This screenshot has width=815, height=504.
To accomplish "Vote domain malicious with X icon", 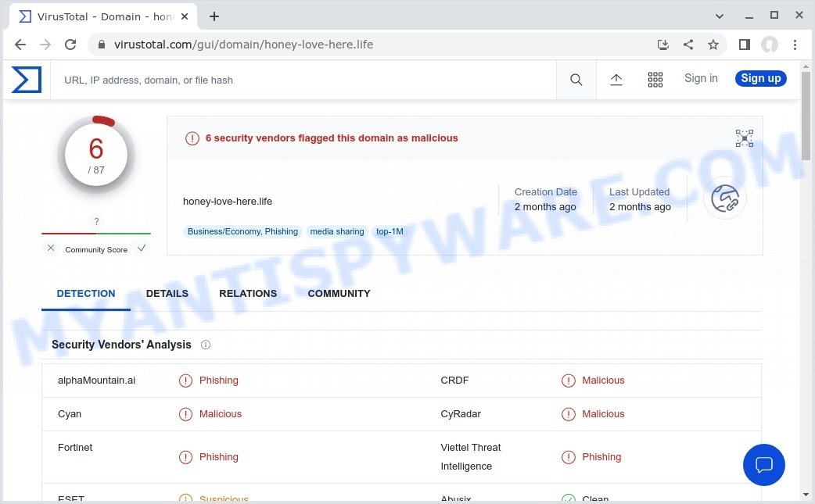I will click(x=50, y=248).
